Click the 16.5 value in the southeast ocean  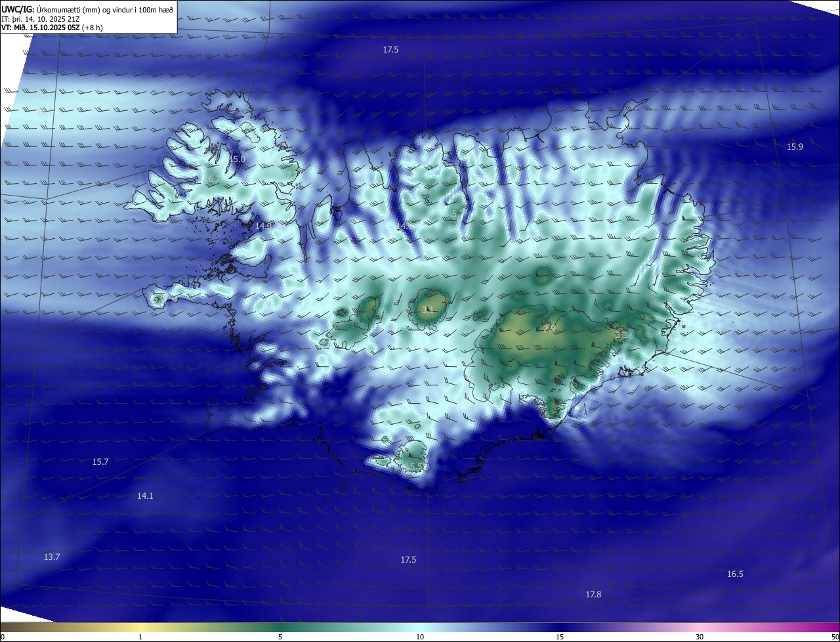coord(735,574)
